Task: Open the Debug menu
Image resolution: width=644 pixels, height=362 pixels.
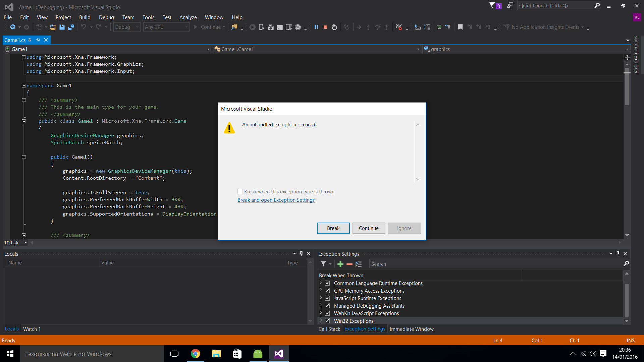Action: [x=106, y=17]
